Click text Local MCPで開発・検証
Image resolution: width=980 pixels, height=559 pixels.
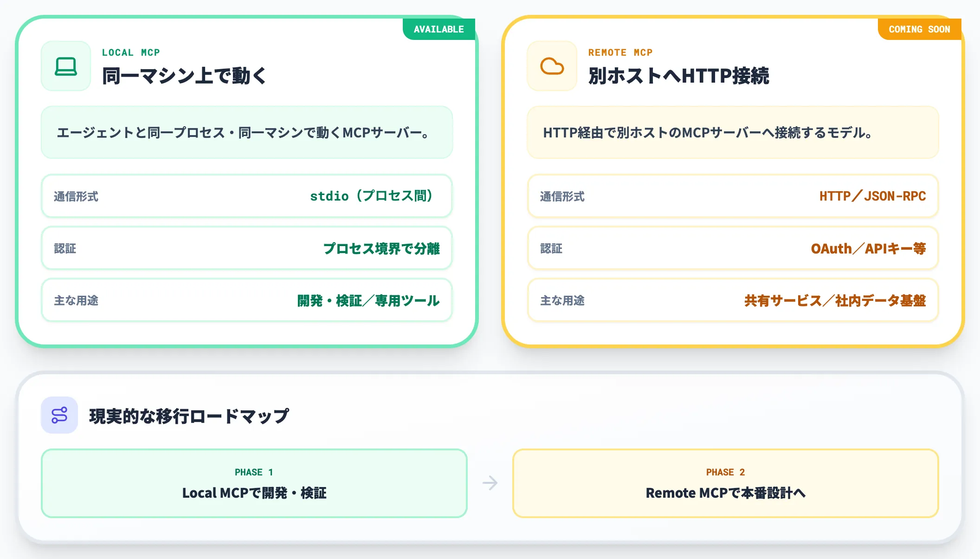(x=254, y=493)
